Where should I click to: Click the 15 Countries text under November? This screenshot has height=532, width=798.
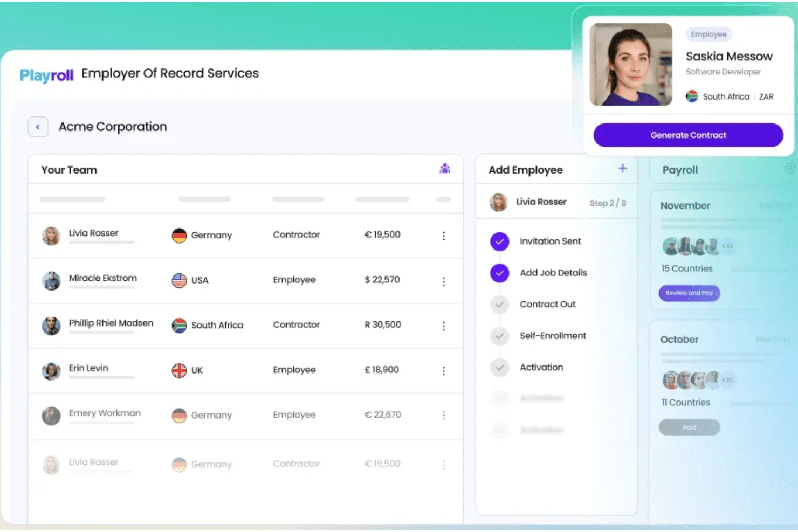687,268
